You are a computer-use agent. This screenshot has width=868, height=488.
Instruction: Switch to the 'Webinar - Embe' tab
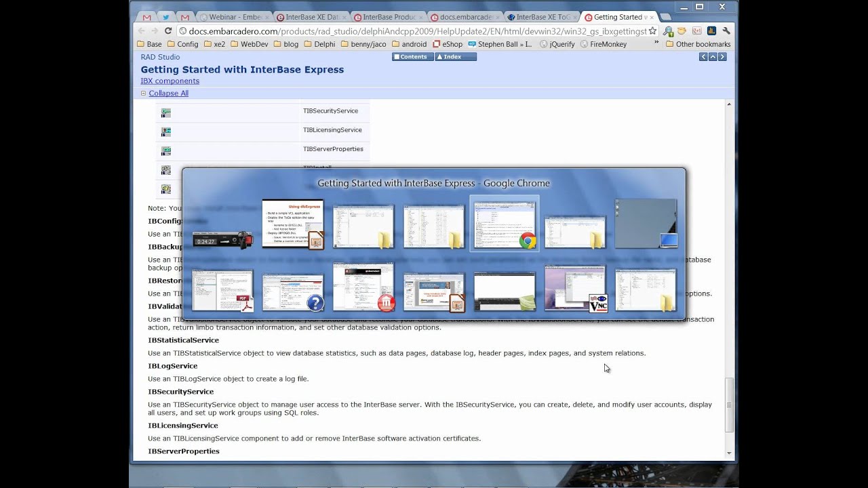pyautogui.click(x=235, y=17)
